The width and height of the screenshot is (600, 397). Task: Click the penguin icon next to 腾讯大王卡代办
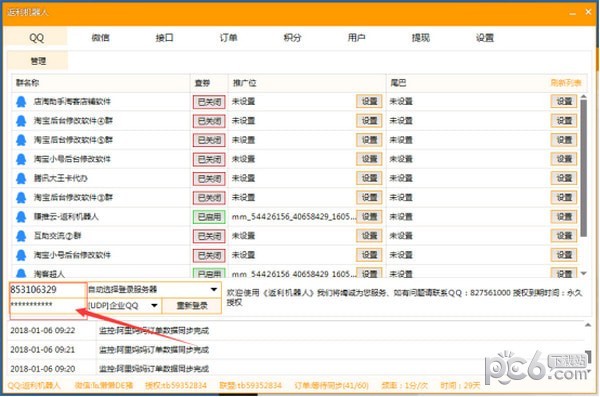point(21,178)
